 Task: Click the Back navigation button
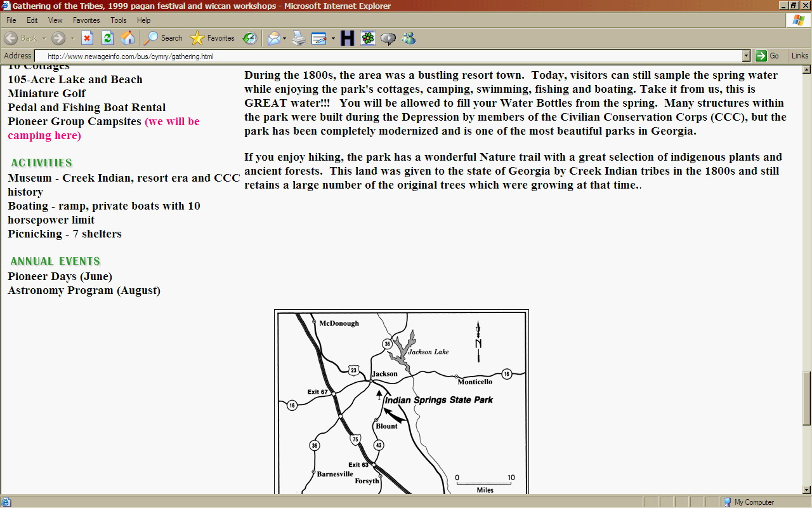pyautogui.click(x=20, y=38)
